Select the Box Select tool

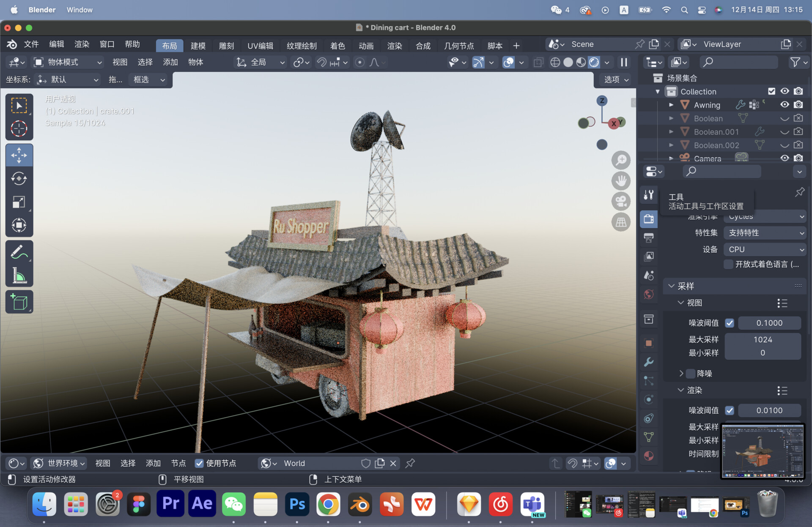19,105
